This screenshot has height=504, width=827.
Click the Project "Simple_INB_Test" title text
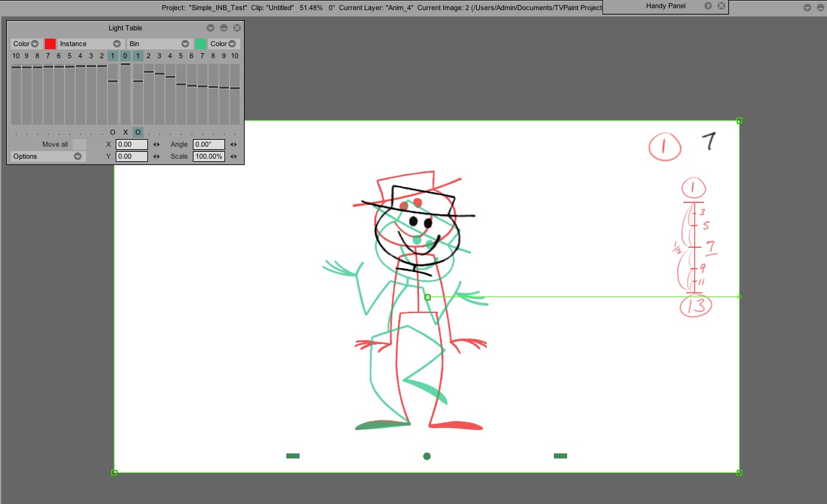[x=204, y=8]
